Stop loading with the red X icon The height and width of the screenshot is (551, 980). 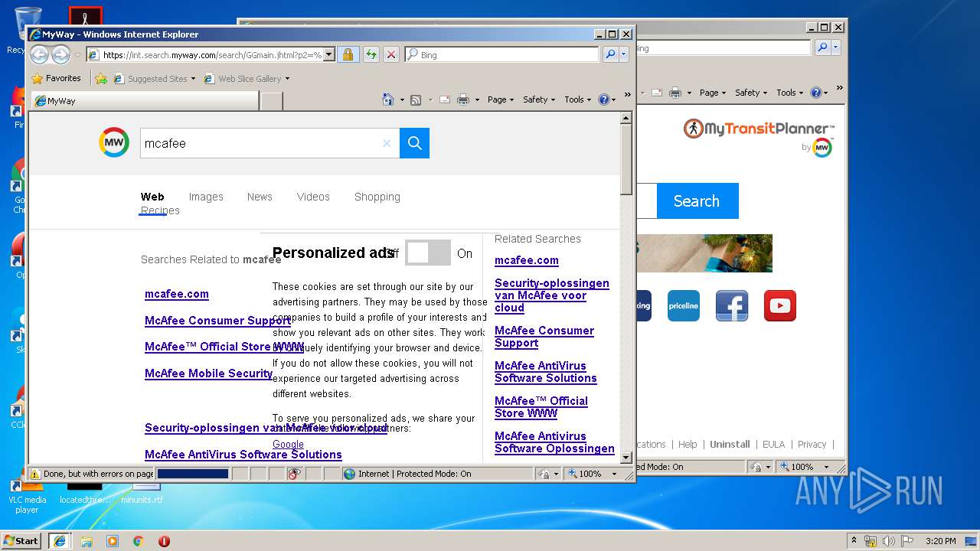coord(391,54)
